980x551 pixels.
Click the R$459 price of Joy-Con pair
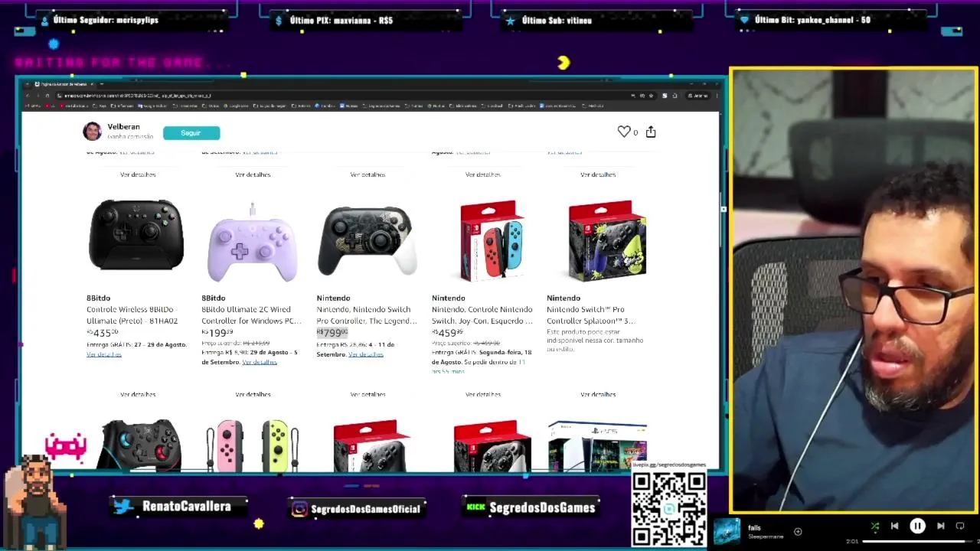447,333
